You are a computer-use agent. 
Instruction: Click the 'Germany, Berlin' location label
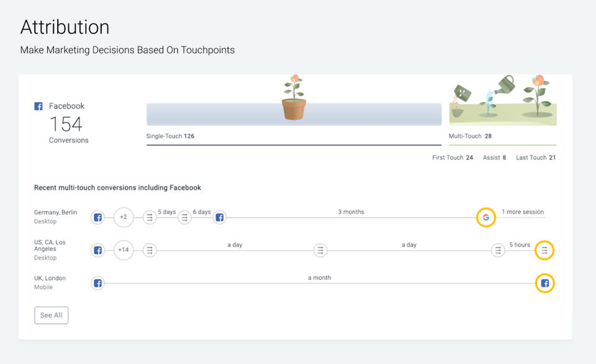(55, 212)
